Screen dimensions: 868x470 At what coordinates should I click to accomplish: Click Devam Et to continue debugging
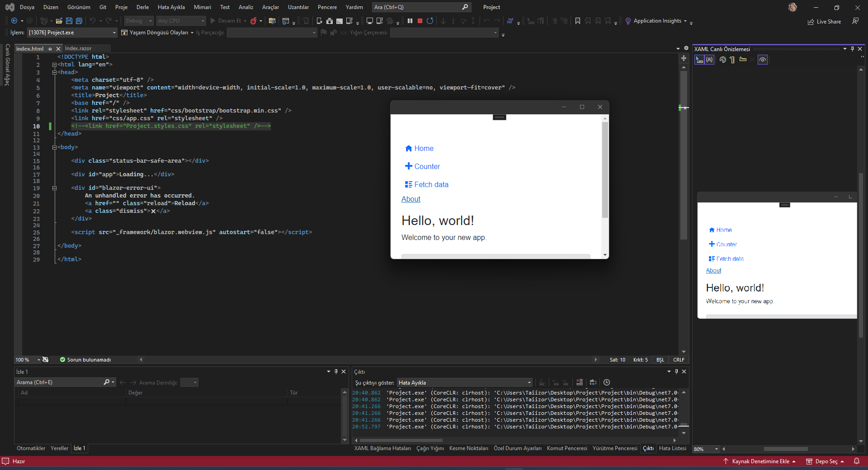228,21
